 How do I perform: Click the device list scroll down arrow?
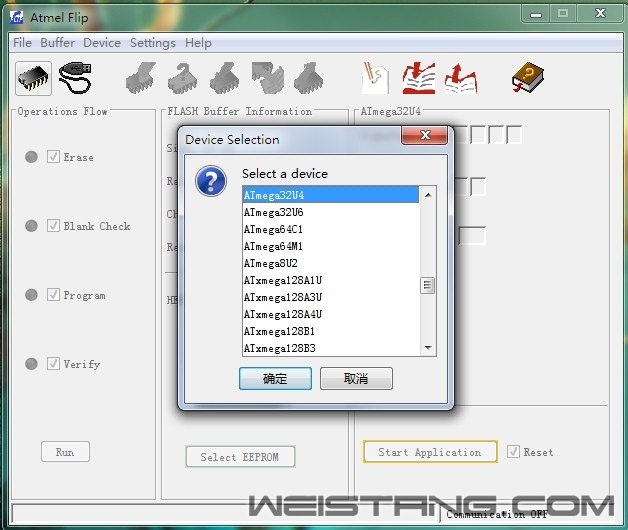(428, 347)
